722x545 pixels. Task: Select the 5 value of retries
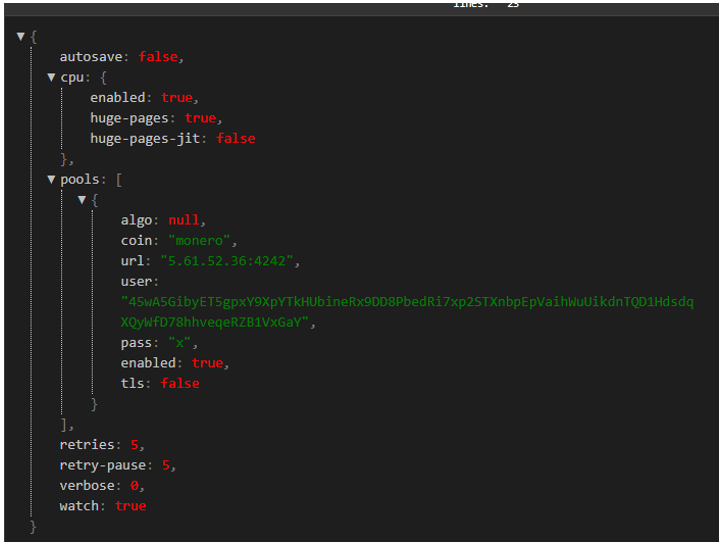[x=134, y=445]
